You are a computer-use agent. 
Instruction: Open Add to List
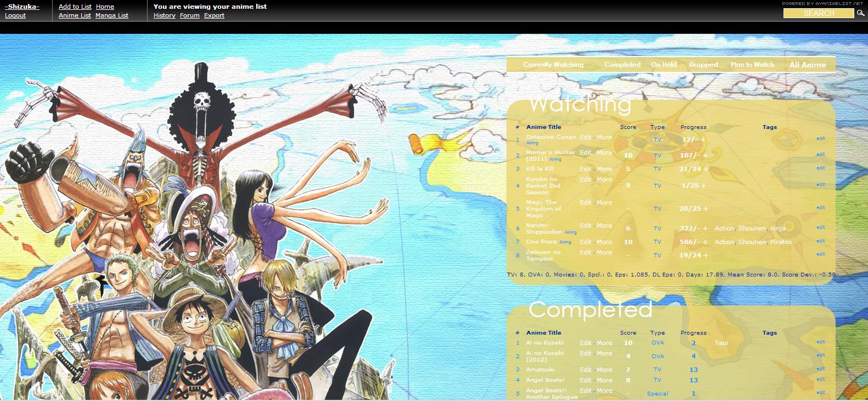75,7
